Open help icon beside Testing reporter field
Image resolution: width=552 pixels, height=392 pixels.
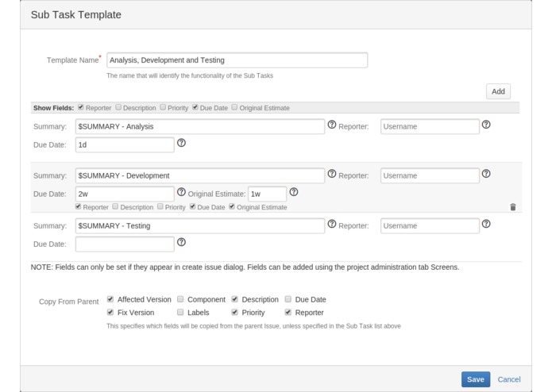[486, 225]
